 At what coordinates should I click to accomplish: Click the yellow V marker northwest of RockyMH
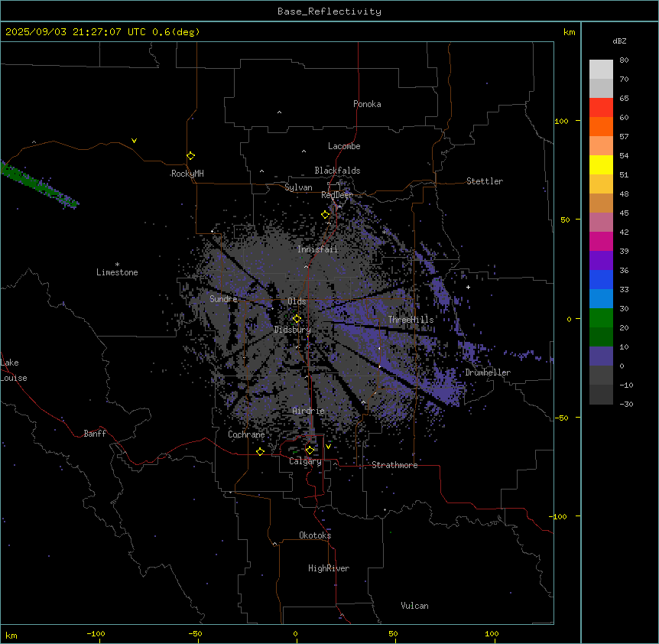click(x=134, y=141)
